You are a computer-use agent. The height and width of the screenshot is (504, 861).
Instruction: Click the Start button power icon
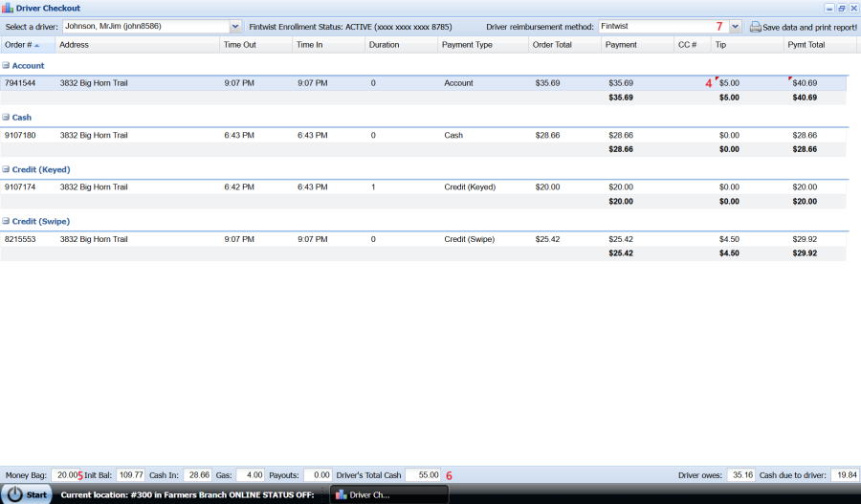pyautogui.click(x=12, y=494)
